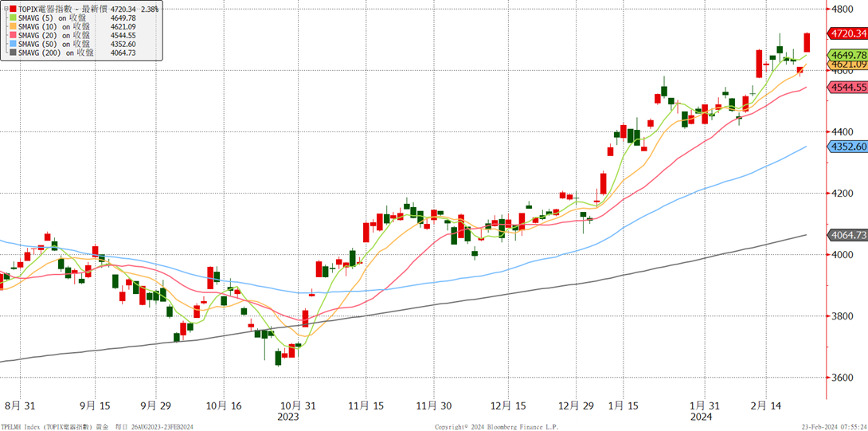Click the 8月 31 date axis label
The height and width of the screenshot is (431, 868).
point(21,406)
